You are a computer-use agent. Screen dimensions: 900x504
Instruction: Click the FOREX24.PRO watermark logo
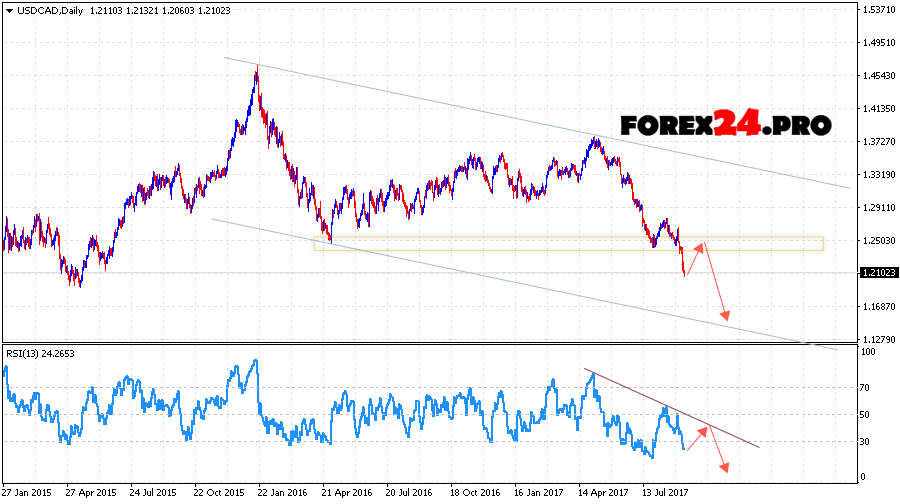coord(725,125)
